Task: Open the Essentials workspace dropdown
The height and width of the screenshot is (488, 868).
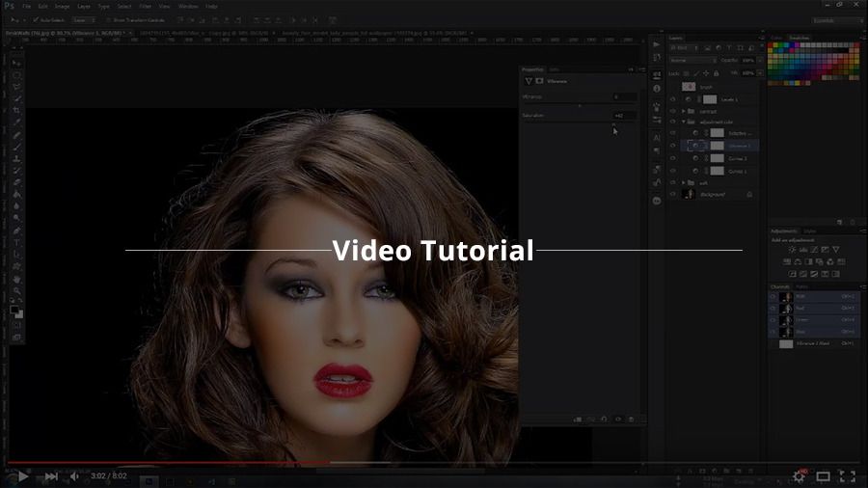Action: [x=836, y=19]
